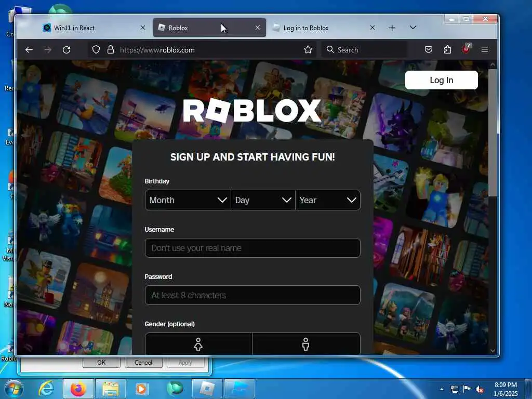Click the uBlock Origin extension icon
The width and height of the screenshot is (532, 399).
point(467,49)
